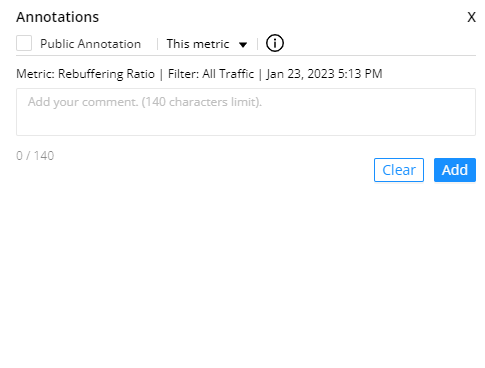Screen dimensions: 485x368
Task: Open the circled info icon
Action: tap(275, 43)
